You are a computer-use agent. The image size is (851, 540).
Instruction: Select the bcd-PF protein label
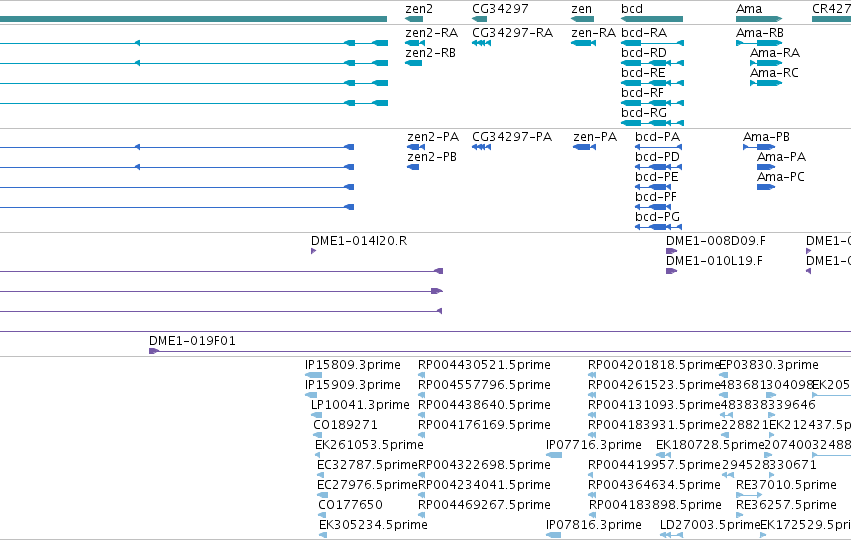coord(656,197)
